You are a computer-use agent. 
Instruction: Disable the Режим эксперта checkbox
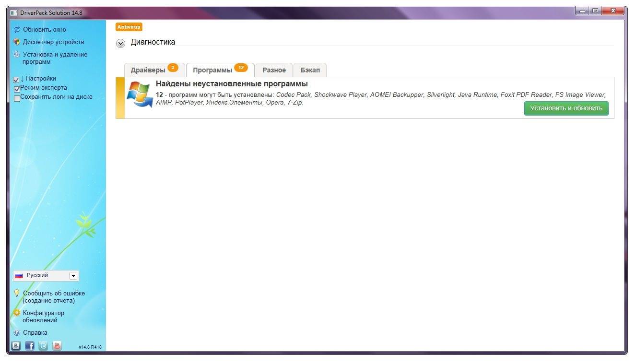point(17,89)
